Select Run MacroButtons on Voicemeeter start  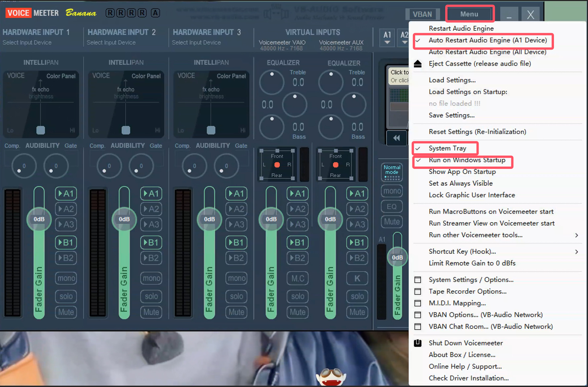[x=491, y=212]
